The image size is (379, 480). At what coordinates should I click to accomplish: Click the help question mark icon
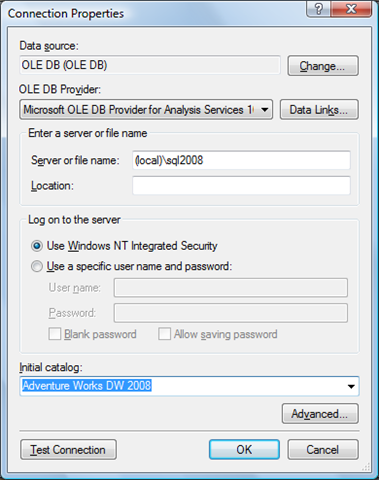[319, 9]
